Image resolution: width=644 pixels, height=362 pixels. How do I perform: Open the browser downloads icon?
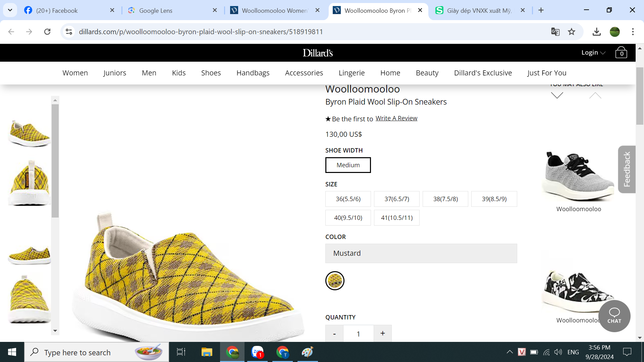[596, 32]
